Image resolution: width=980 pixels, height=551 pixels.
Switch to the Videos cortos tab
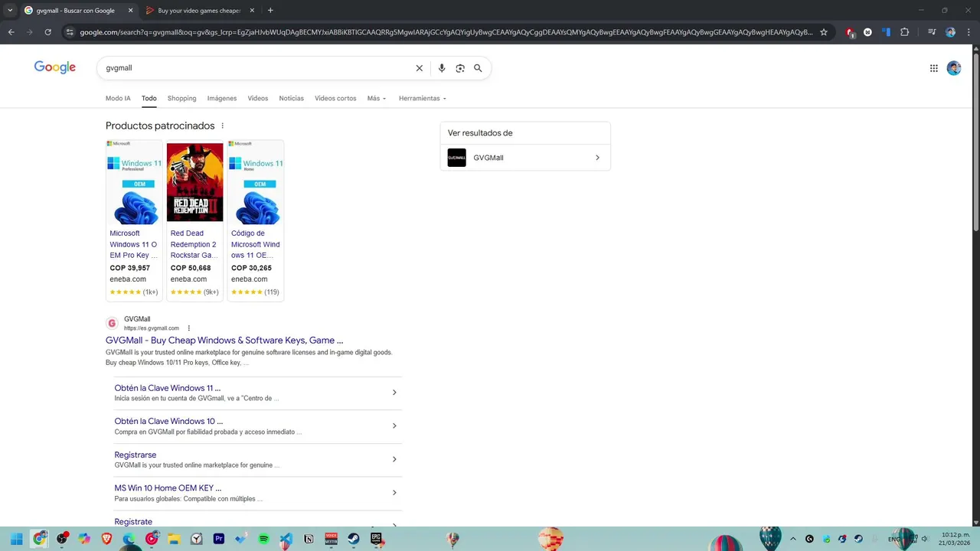click(335, 99)
